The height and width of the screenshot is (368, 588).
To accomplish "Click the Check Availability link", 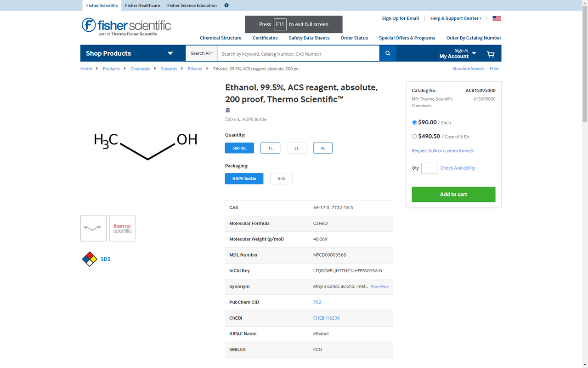I will point(458,168).
